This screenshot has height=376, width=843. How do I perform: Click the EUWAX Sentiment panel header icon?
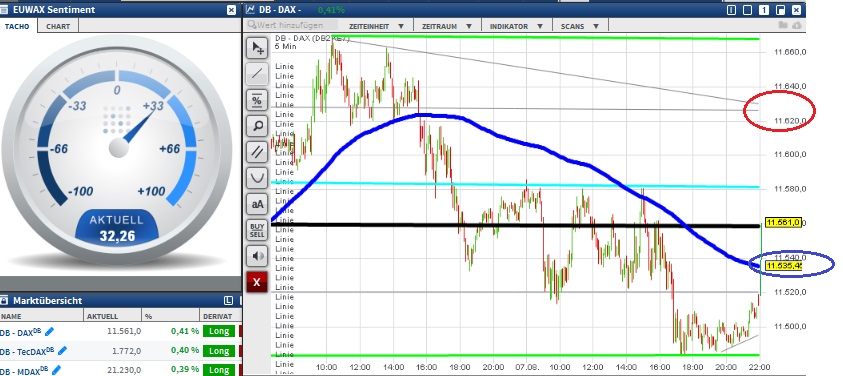tap(5, 10)
